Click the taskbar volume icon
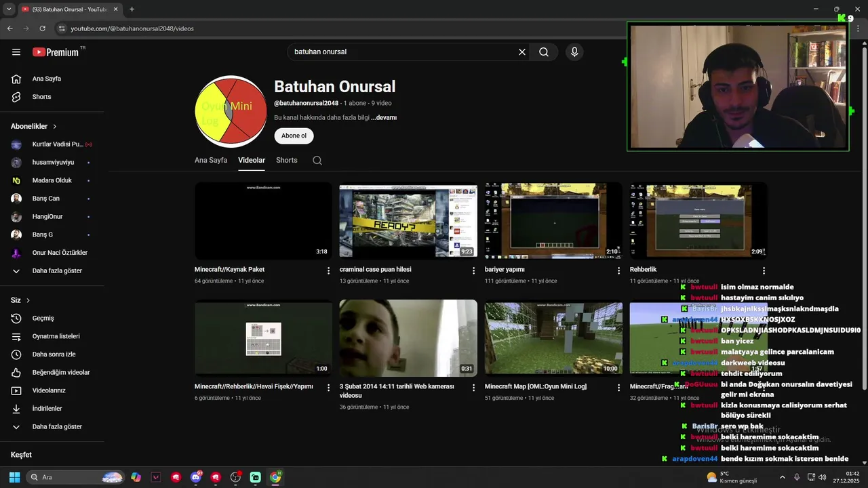868x488 pixels. pos(823,477)
